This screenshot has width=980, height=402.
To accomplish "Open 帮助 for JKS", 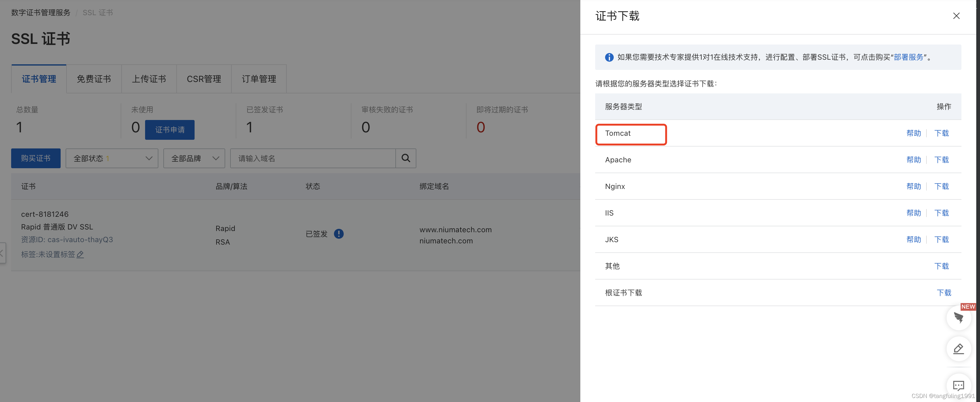I will [913, 240].
